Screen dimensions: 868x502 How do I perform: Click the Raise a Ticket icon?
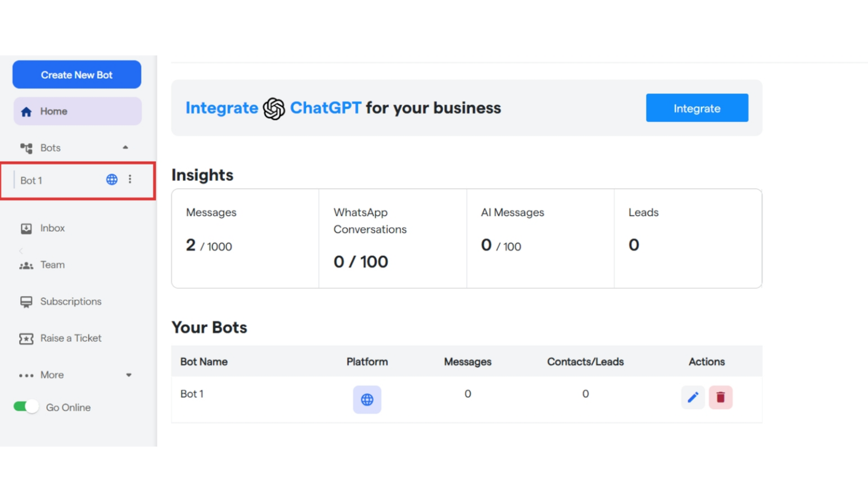click(x=27, y=338)
